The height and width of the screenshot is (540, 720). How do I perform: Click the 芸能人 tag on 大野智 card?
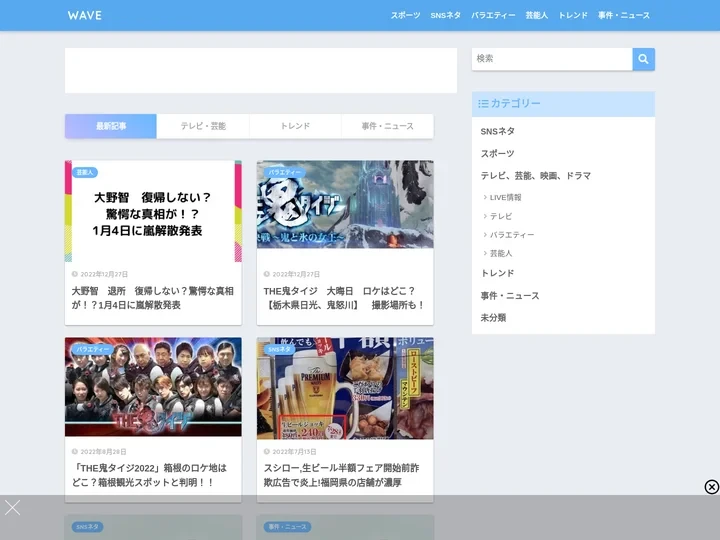click(84, 172)
